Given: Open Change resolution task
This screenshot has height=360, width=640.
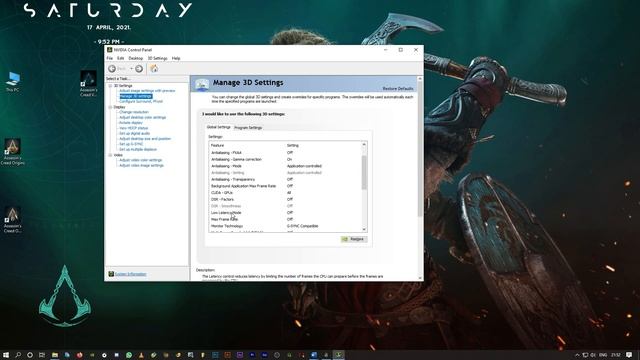Looking at the screenshot, I should [x=134, y=112].
